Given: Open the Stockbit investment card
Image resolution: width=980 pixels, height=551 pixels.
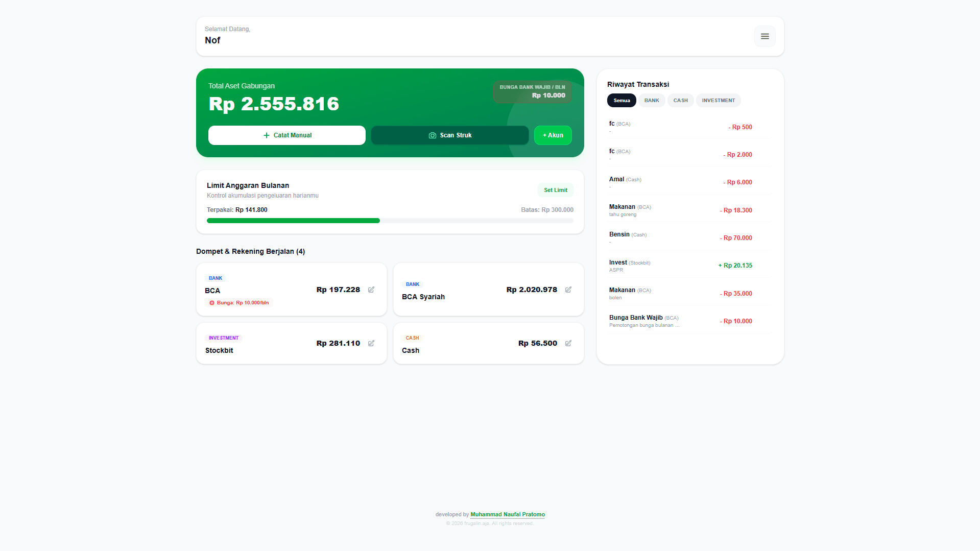Looking at the screenshot, I should coord(292,343).
